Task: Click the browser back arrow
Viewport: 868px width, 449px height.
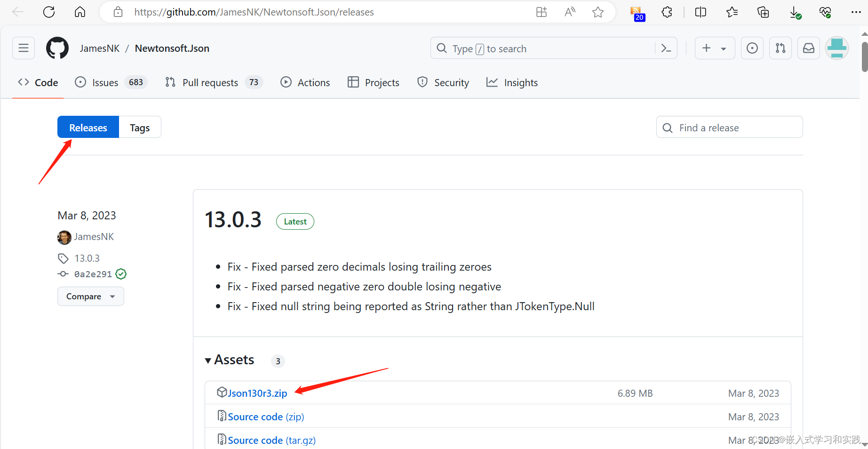Action: point(18,12)
